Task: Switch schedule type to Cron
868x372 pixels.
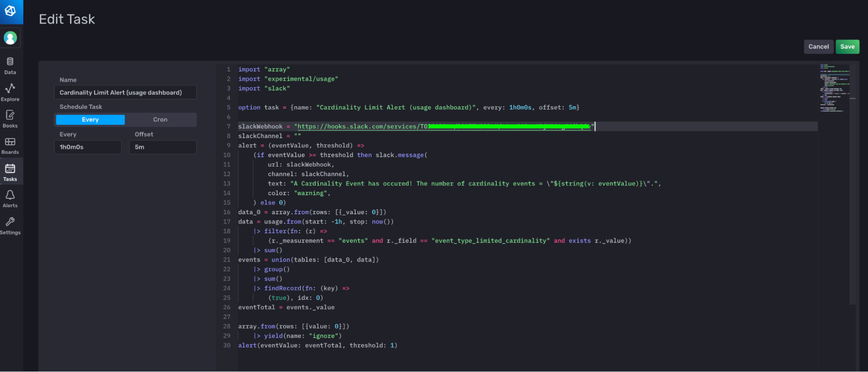Action: [x=160, y=120]
